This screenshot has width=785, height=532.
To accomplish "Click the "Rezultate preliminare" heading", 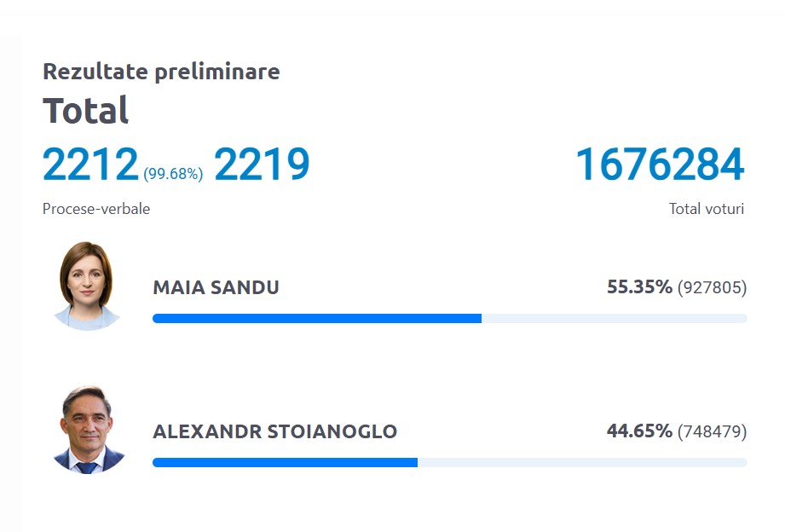I will point(161,72).
